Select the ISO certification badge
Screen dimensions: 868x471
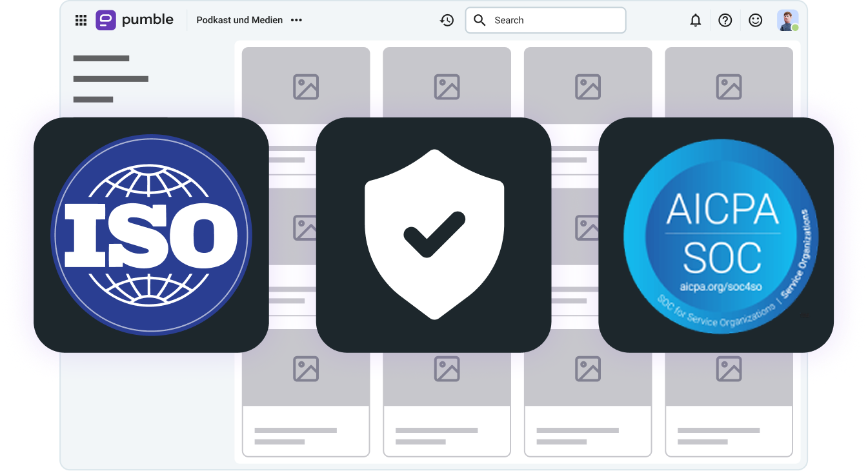(151, 235)
